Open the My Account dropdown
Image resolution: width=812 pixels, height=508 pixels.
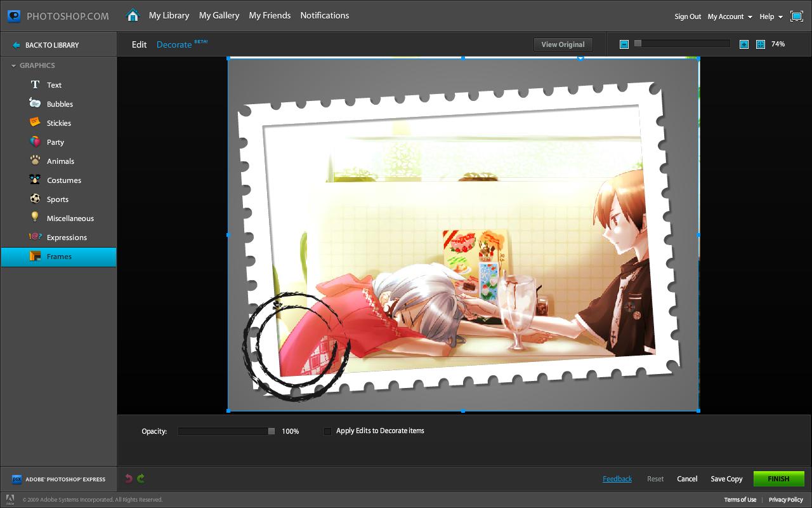tap(730, 17)
